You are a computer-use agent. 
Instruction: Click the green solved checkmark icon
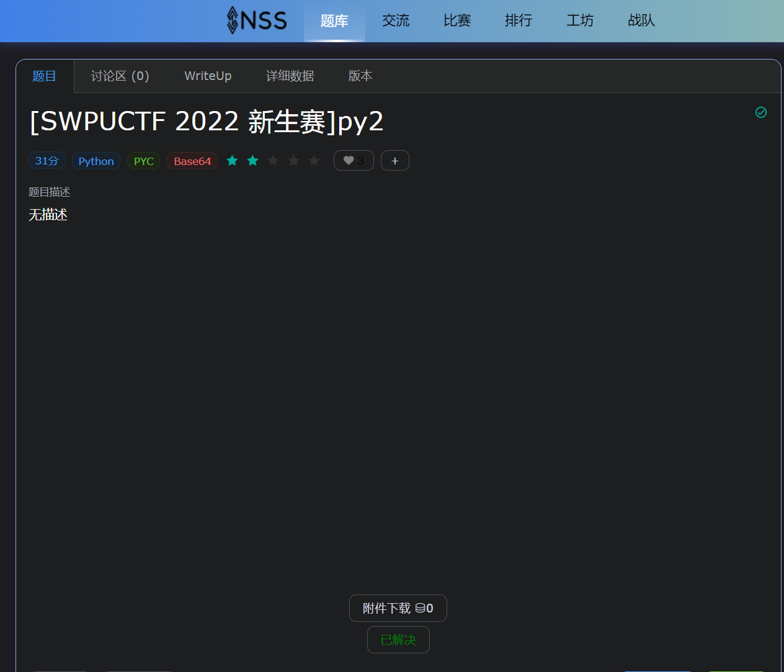[x=761, y=112]
